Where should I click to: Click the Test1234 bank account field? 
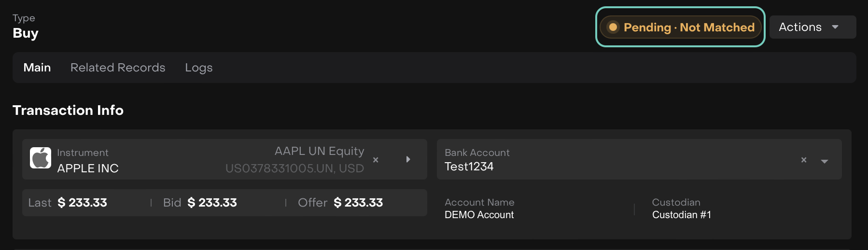(x=469, y=167)
